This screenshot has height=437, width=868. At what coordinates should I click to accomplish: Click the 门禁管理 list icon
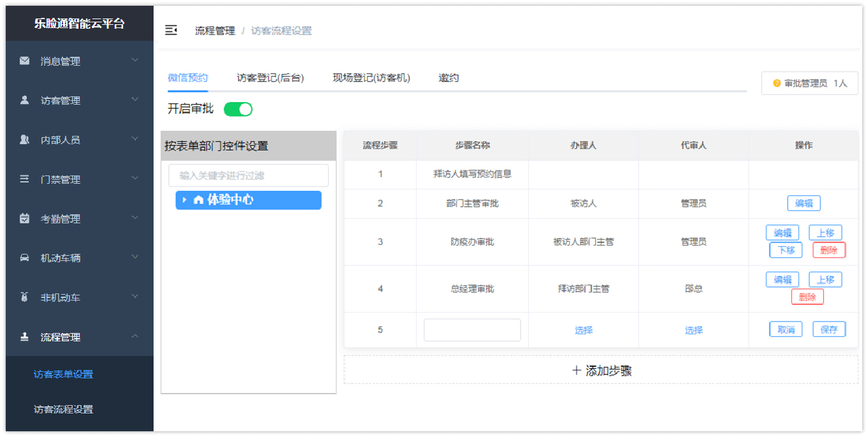coord(24,179)
